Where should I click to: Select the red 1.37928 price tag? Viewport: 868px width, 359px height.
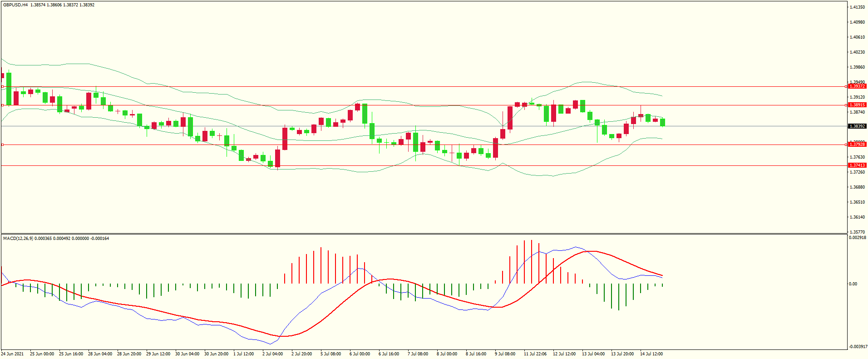(858, 145)
